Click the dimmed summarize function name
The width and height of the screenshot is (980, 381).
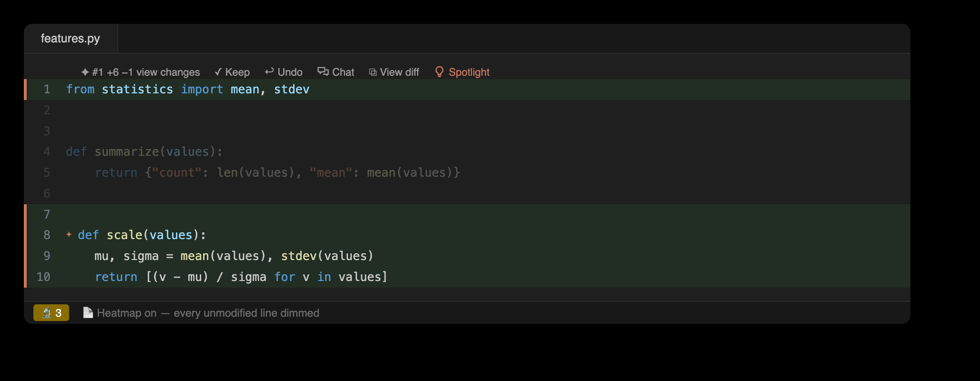pyautogui.click(x=127, y=152)
